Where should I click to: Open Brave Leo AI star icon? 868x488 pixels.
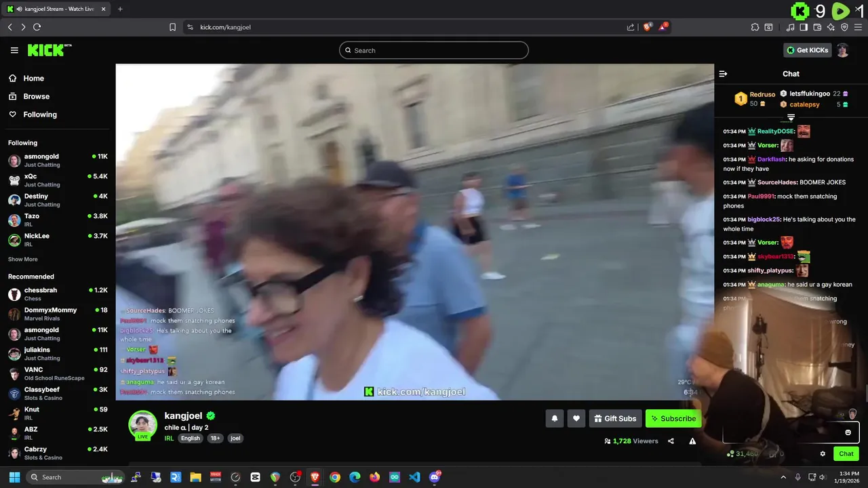(x=831, y=27)
